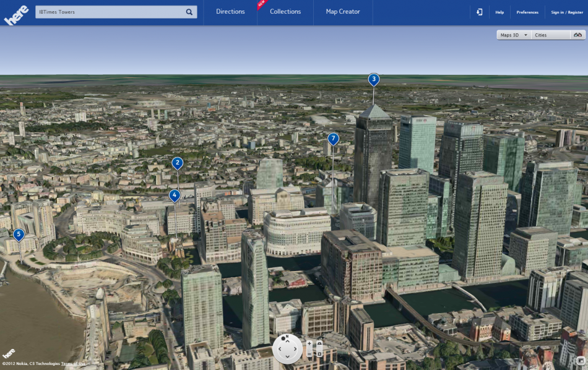Screen dimensions: 588x370
Task: Pan the map left with the compass arrow
Action: coord(280,349)
